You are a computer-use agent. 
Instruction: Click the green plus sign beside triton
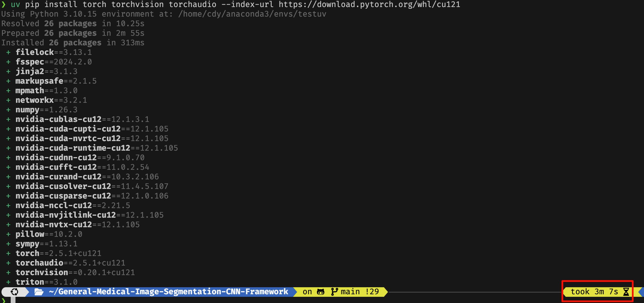coord(8,282)
